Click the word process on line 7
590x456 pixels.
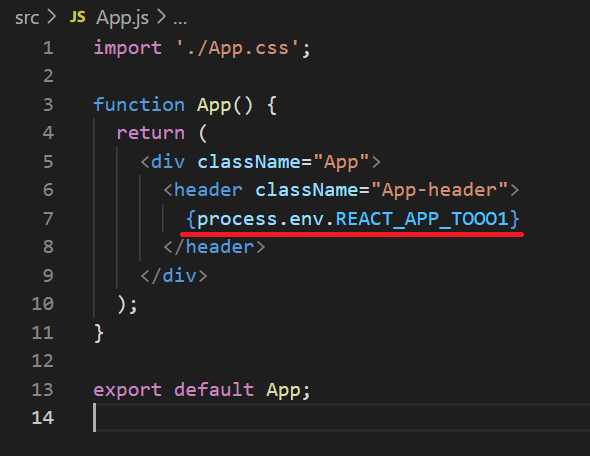(x=237, y=219)
